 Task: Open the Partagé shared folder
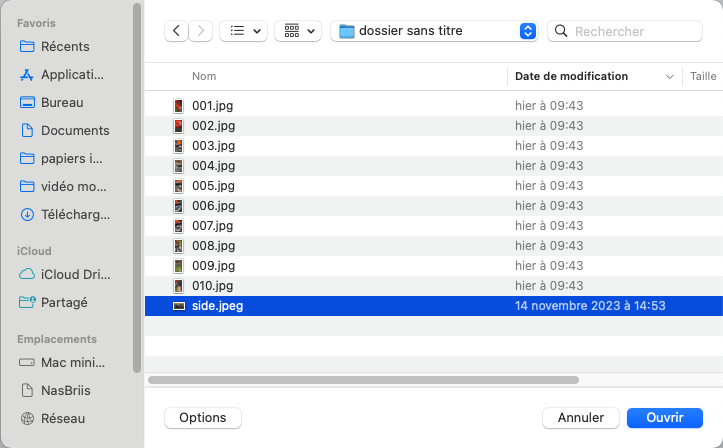pyautogui.click(x=64, y=302)
